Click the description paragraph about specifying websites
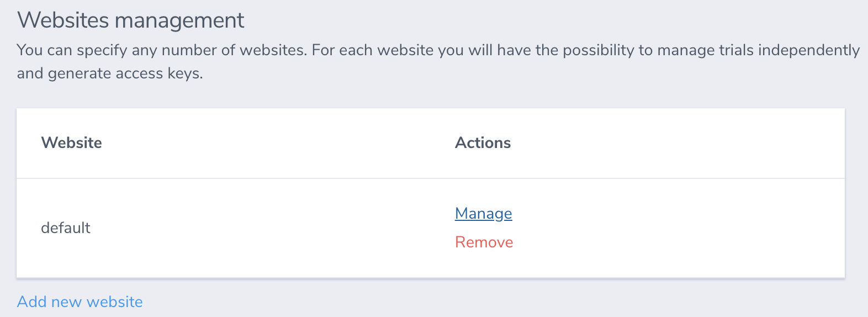The image size is (868, 317). [438, 51]
